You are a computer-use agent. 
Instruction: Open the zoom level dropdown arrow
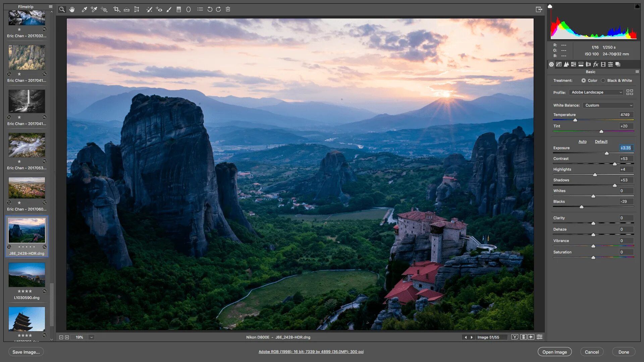click(x=92, y=338)
